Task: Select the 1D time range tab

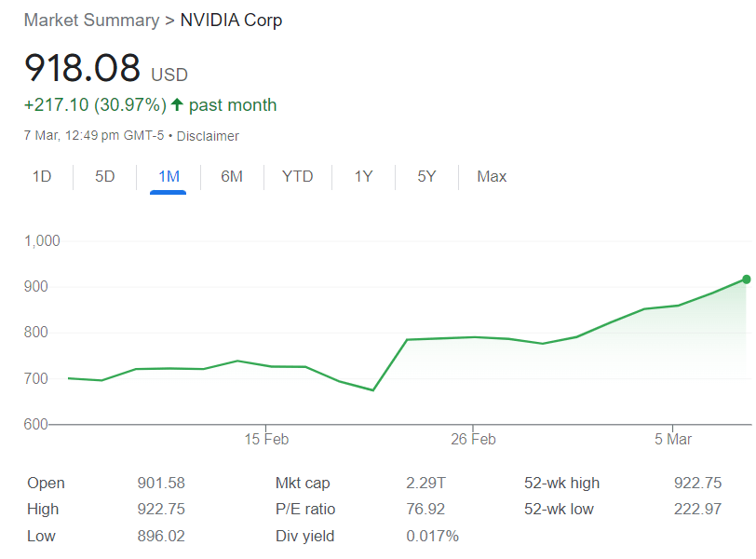Action: point(42,176)
